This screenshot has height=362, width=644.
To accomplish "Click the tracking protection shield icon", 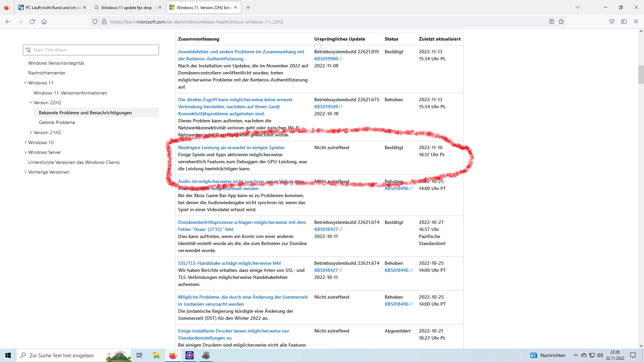I will click(x=95, y=22).
